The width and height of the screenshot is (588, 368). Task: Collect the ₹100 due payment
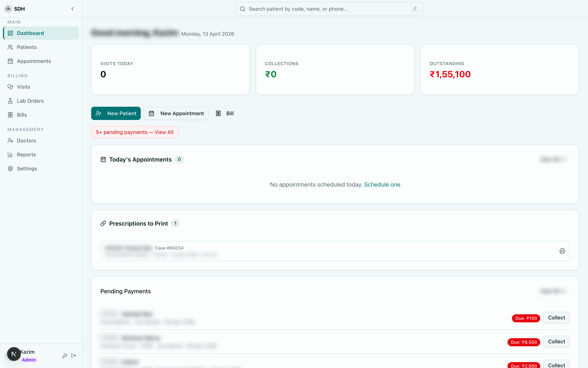(x=556, y=318)
